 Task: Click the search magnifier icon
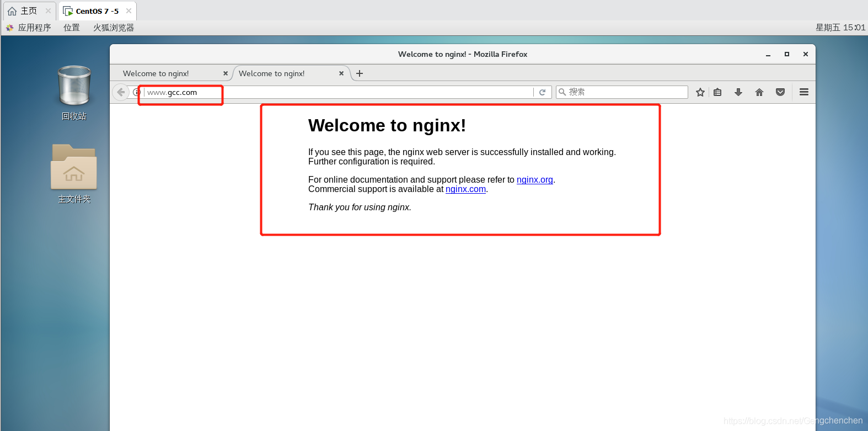click(x=562, y=92)
